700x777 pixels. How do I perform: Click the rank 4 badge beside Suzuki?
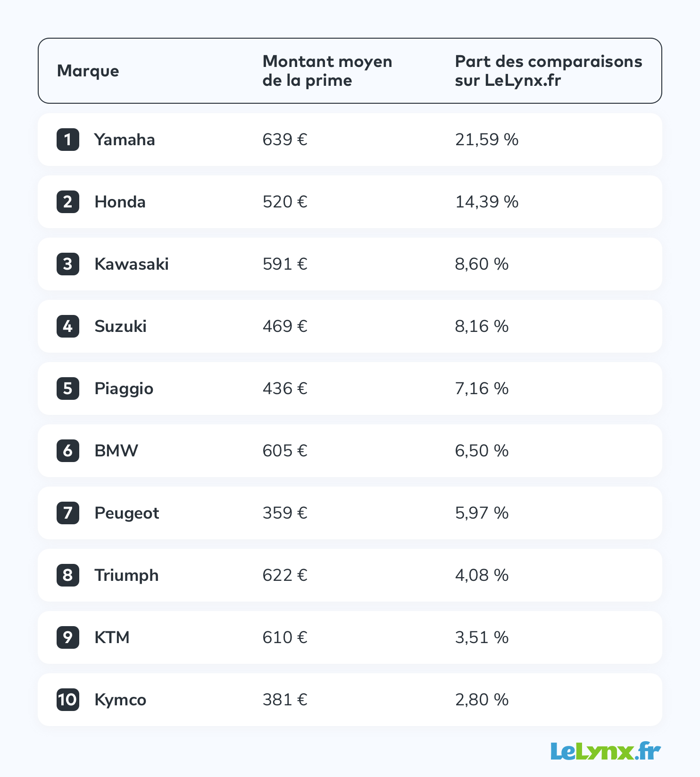pyautogui.click(x=68, y=326)
